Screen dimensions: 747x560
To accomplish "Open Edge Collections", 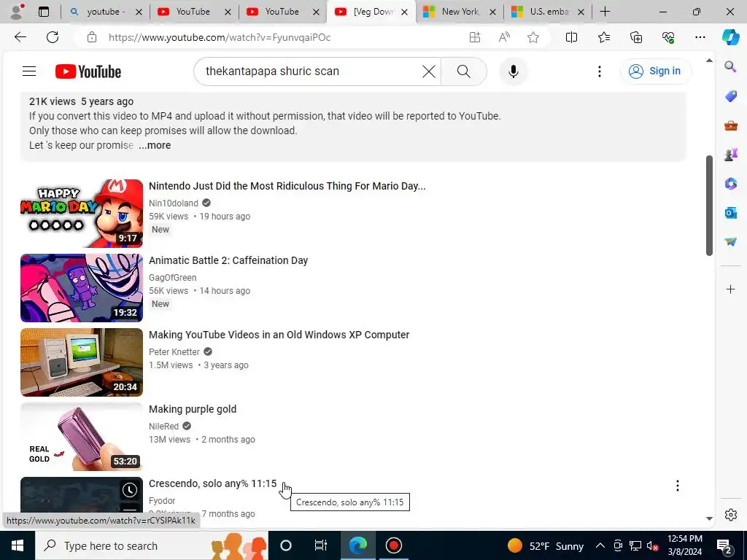I will click(x=636, y=37).
